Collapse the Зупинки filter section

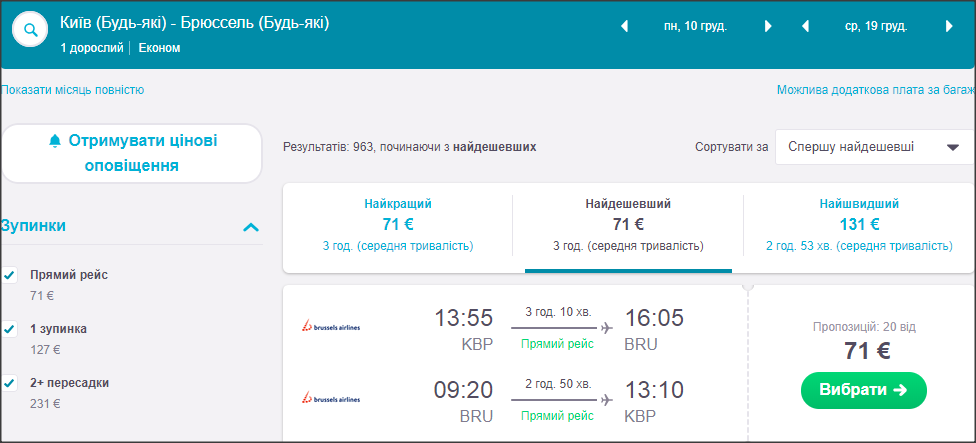coord(251,227)
